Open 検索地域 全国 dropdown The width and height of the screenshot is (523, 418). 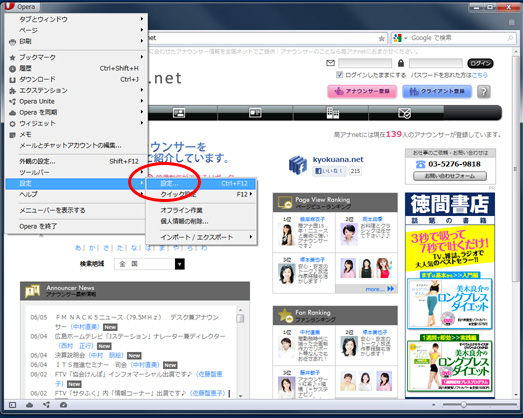coord(149,264)
